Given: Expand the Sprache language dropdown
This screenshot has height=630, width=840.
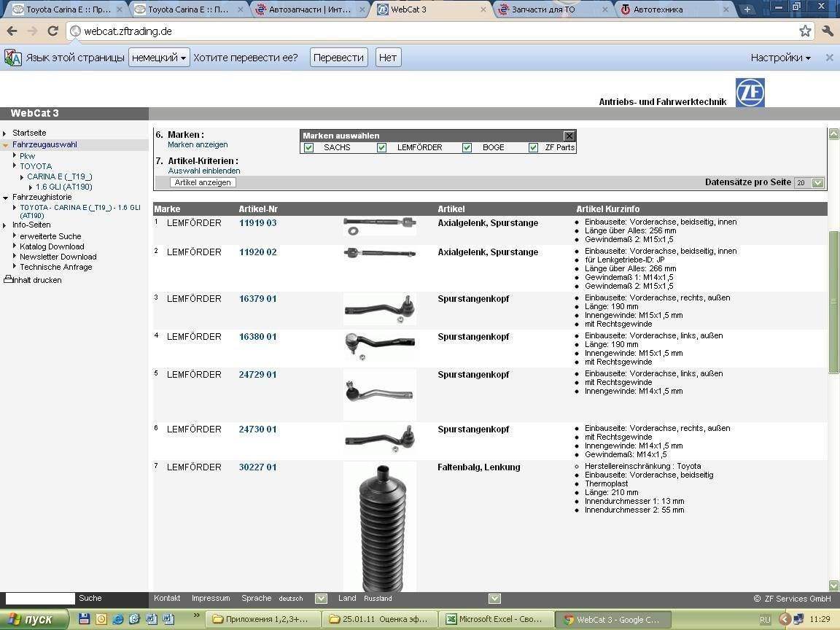Looking at the screenshot, I should [321, 599].
